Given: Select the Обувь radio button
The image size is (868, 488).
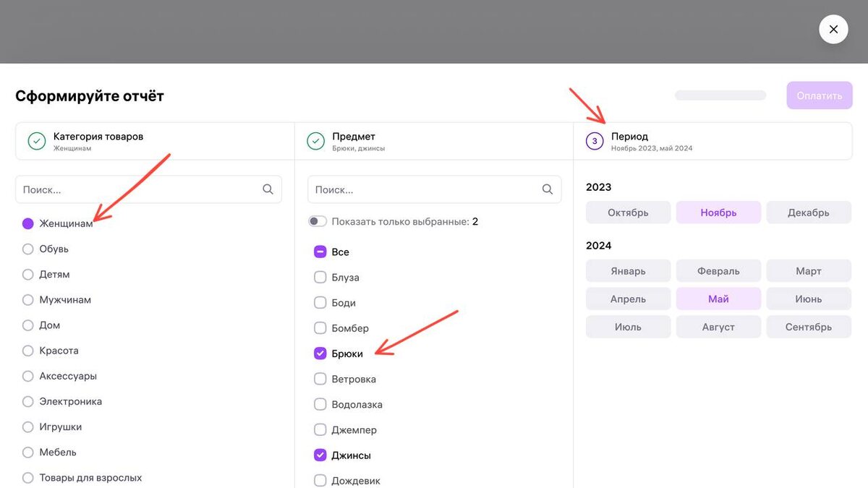Looking at the screenshot, I should 28,249.
